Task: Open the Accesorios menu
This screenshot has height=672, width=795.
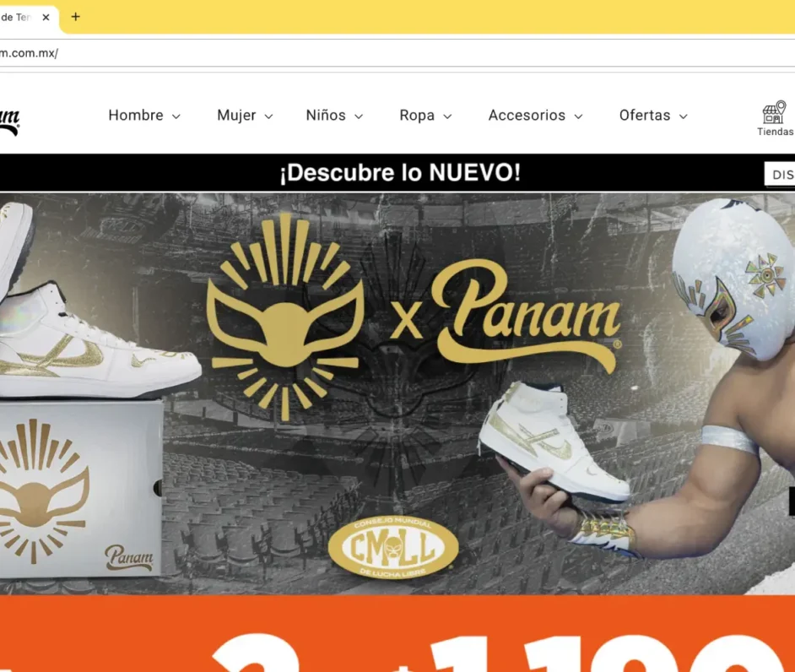Action: [535, 116]
